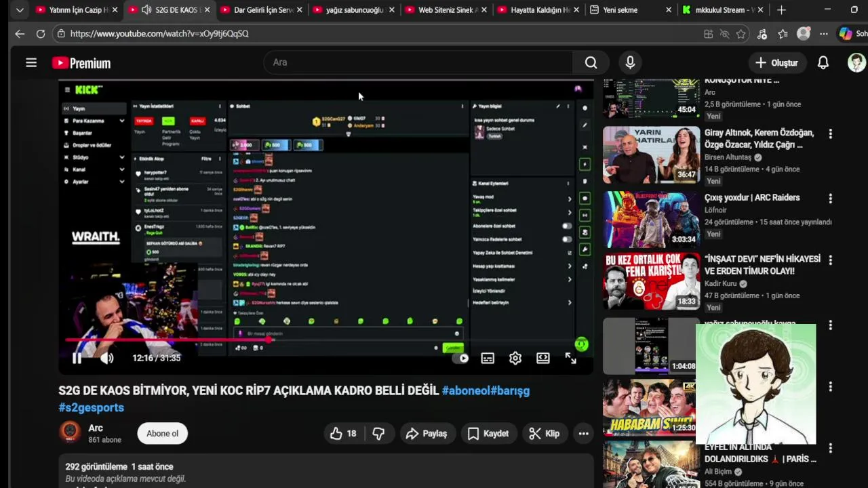Open Birsen Altuntaş channel name
This screenshot has width=868, height=488.
coord(728,157)
